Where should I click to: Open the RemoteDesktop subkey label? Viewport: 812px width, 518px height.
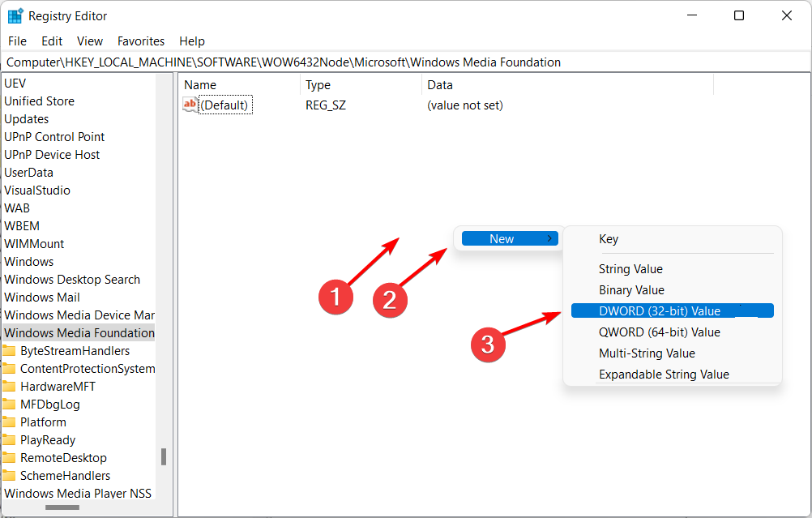coord(64,458)
